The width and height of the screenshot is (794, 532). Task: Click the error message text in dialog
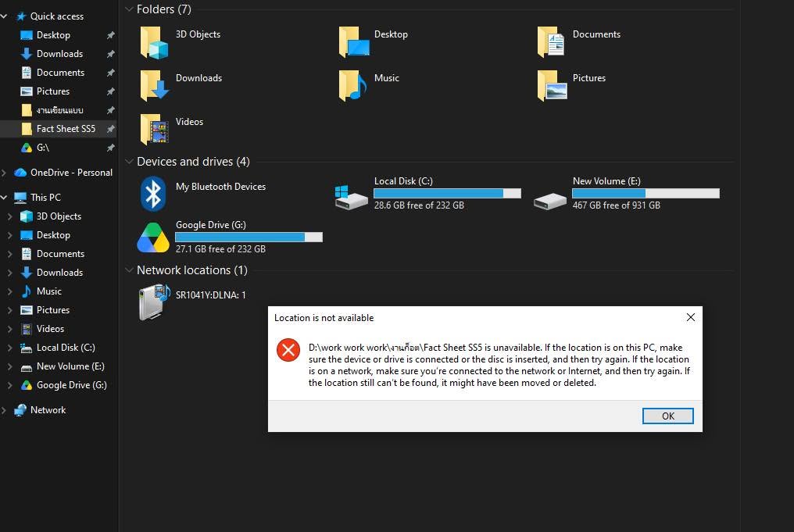499,365
